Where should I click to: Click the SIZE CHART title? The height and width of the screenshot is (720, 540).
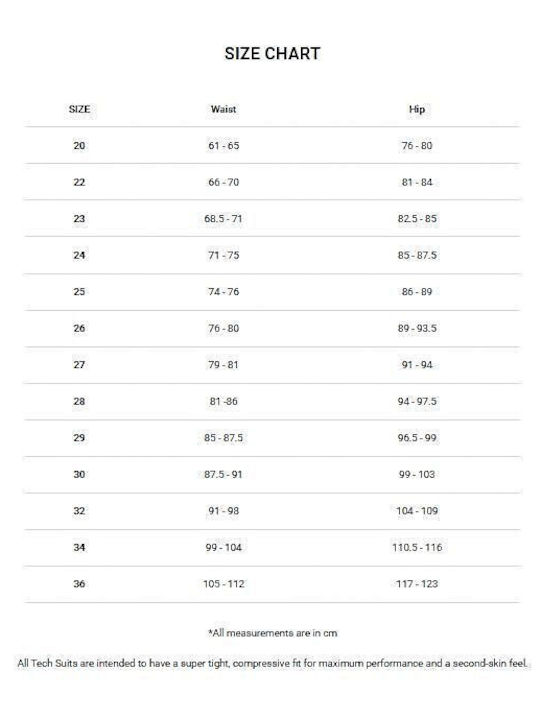click(272, 54)
